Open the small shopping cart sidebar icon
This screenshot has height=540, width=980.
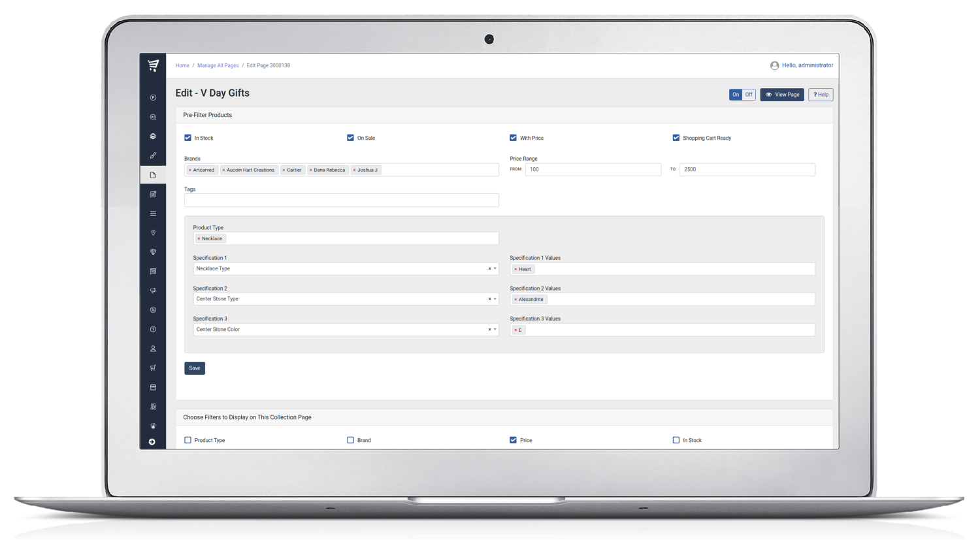click(153, 368)
